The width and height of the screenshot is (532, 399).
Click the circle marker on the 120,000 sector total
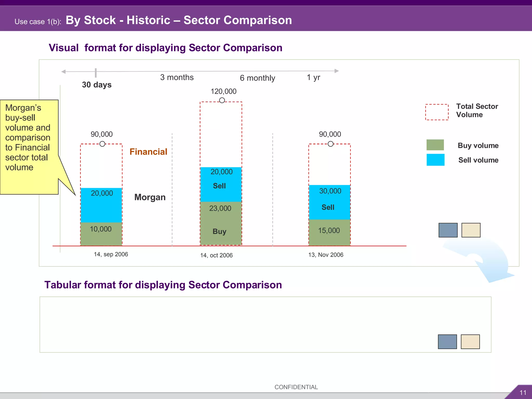coord(222,100)
